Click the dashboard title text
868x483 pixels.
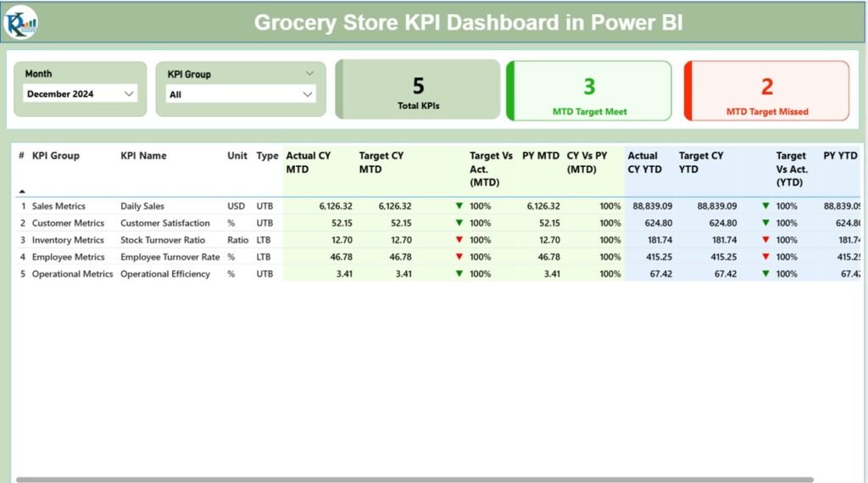[468, 23]
